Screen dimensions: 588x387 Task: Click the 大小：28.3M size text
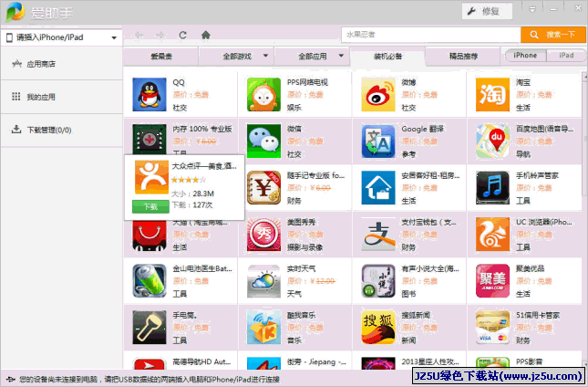point(192,193)
